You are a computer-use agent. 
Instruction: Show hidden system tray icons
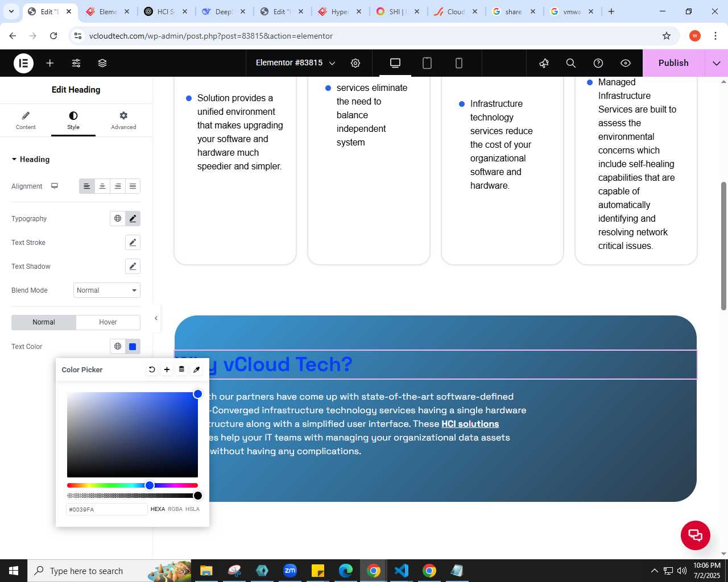pyautogui.click(x=654, y=571)
